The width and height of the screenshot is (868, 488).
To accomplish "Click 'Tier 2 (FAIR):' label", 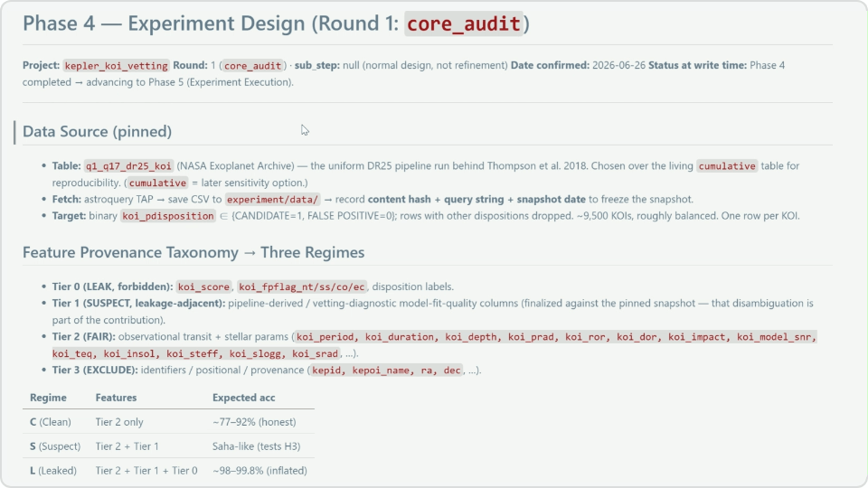I will [83, 336].
